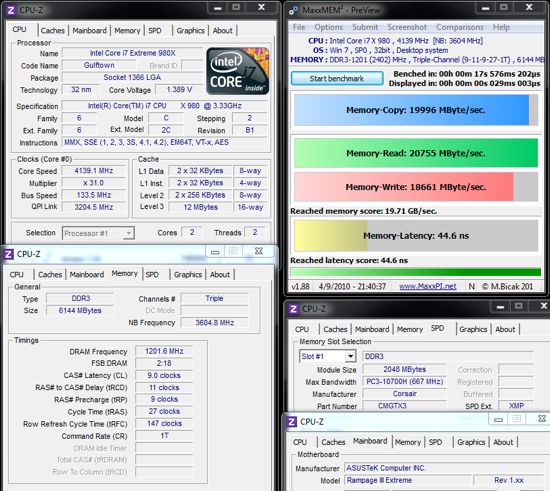Click the Intel Core i7 logo badge
This screenshot has height=491, width=550.
coord(238,71)
